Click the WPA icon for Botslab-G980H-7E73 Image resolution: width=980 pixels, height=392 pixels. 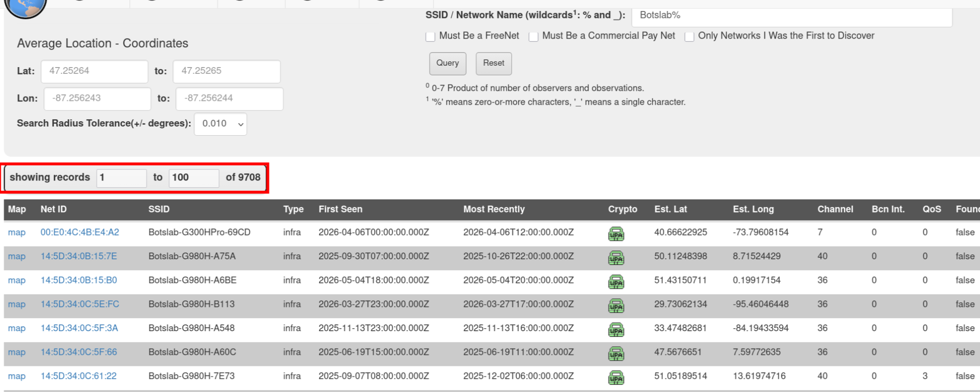coord(616,378)
